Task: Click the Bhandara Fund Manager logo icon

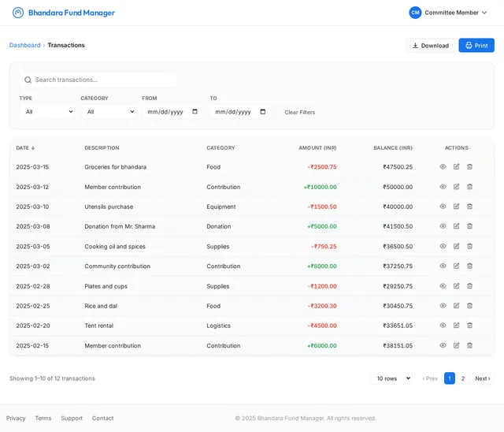Action: coord(18,13)
